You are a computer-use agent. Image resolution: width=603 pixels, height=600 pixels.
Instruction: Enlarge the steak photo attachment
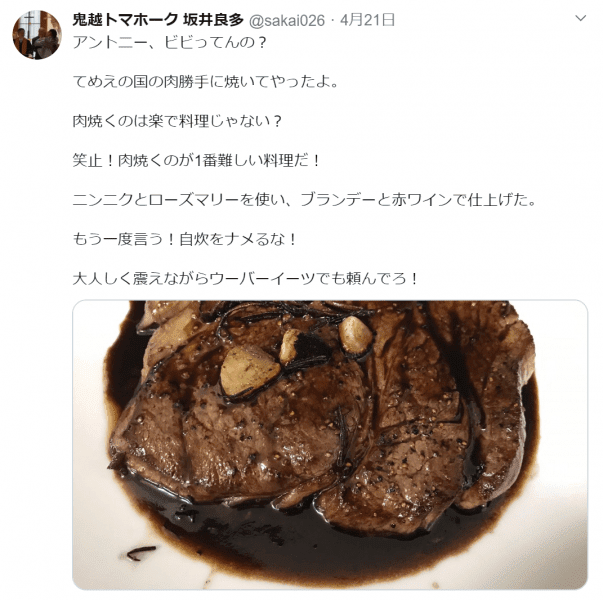(330, 445)
